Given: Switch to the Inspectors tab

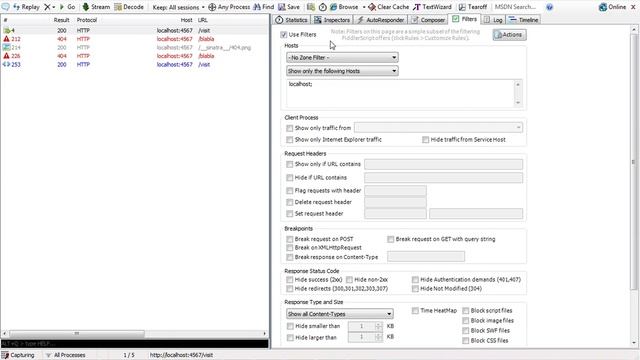Looking at the screenshot, I should coord(332,20).
